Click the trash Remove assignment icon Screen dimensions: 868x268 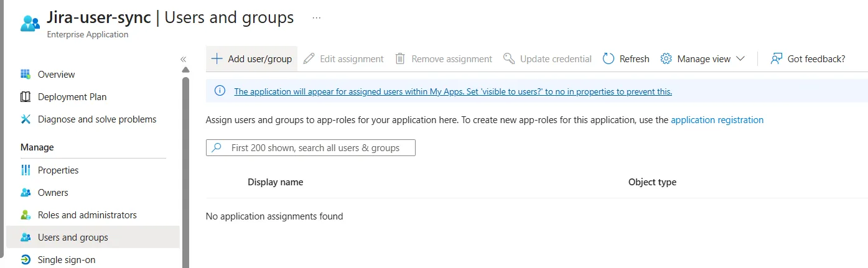point(401,59)
